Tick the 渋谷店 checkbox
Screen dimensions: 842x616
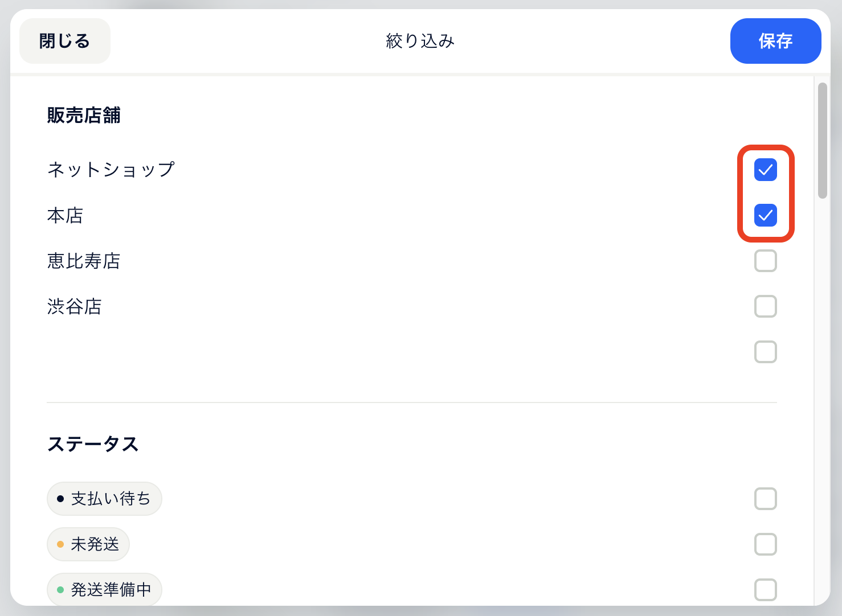pyautogui.click(x=765, y=306)
